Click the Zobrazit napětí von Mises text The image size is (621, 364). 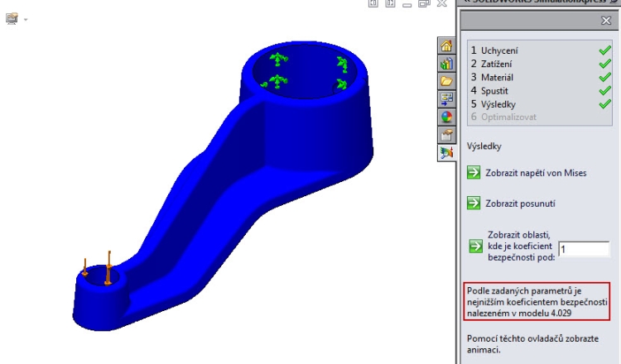click(536, 173)
